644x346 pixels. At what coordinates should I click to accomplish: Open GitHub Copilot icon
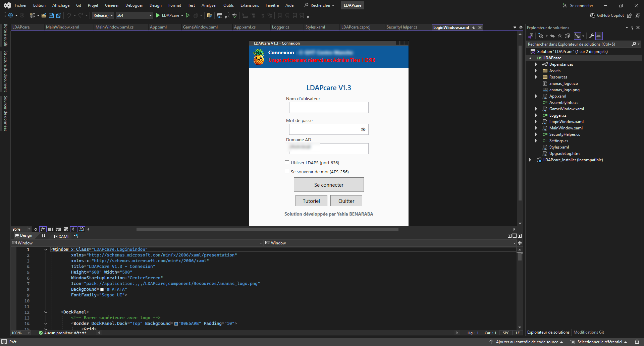593,15
